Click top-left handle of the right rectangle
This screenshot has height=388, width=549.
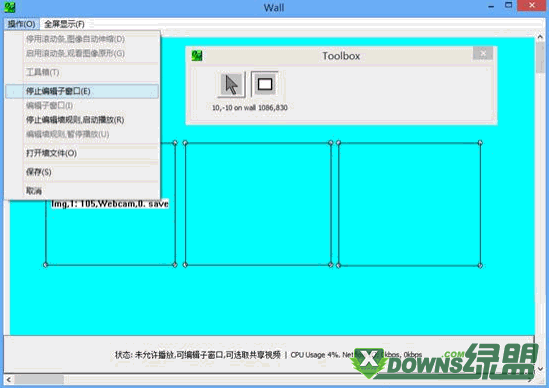339,143
